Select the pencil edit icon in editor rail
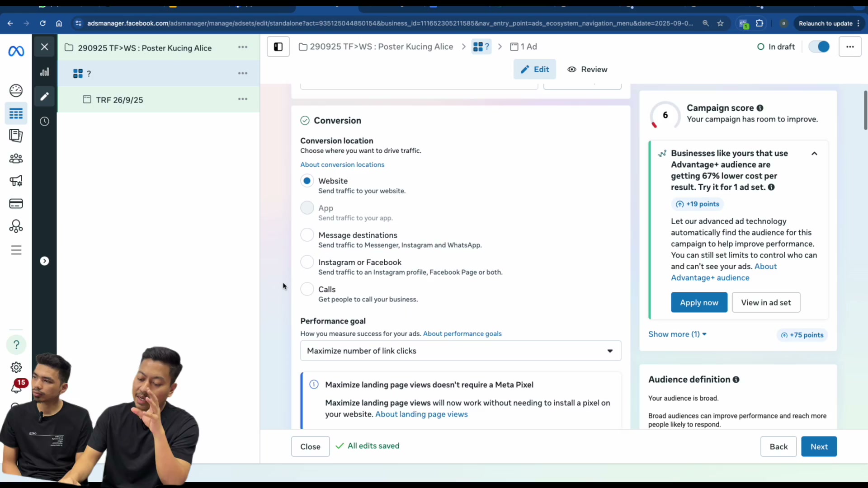Image resolution: width=868 pixels, height=488 pixels. [x=44, y=96]
